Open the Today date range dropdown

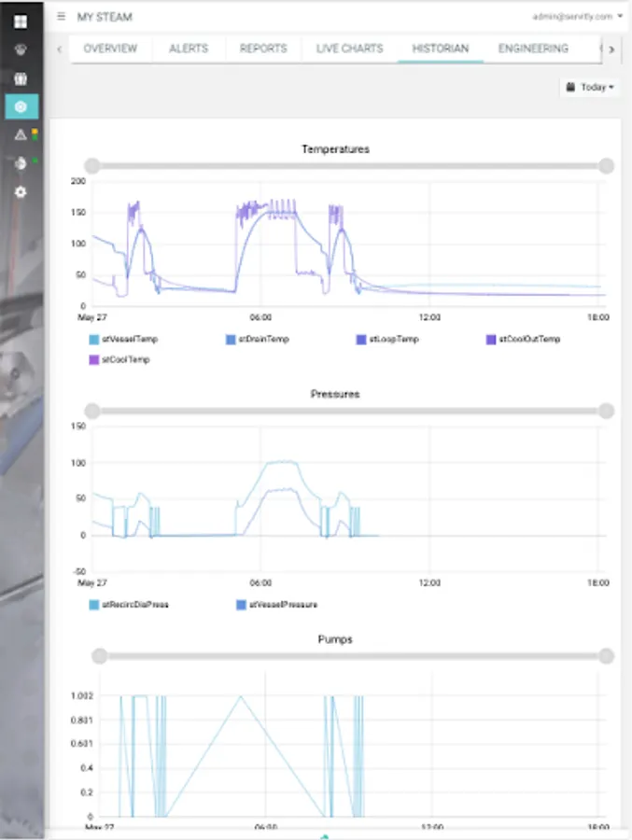pos(590,87)
